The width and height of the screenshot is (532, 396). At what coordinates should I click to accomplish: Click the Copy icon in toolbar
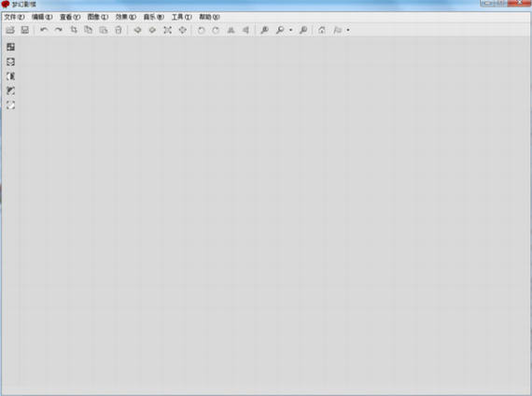89,30
